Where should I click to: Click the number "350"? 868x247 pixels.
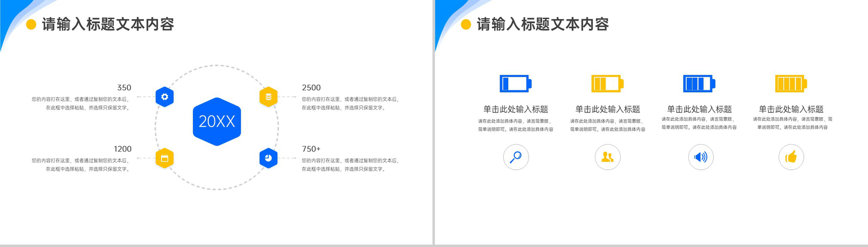(124, 88)
